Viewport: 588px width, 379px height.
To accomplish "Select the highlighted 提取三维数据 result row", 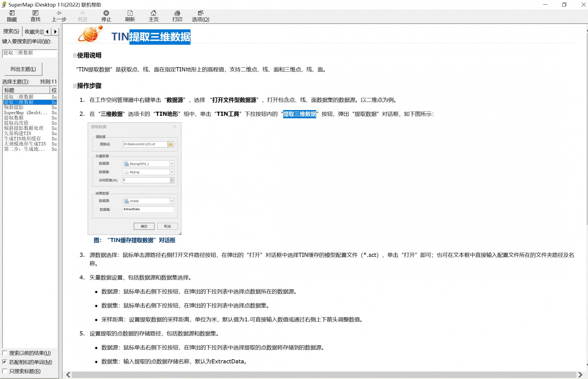I will click(30, 102).
